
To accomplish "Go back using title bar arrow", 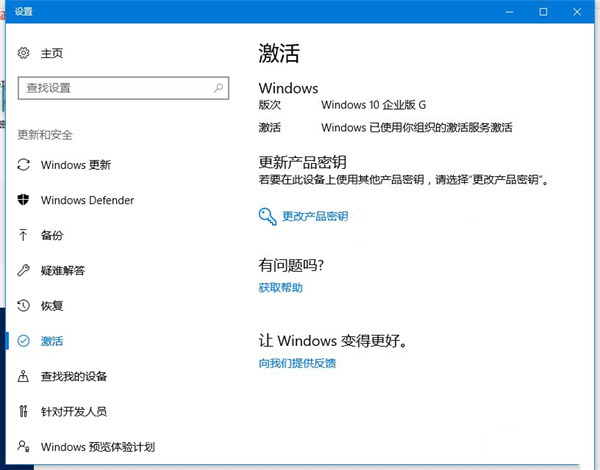I will tap(8, 12).
